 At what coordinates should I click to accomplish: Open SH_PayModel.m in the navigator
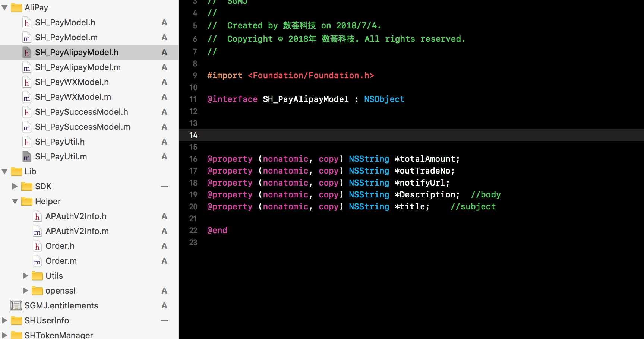[x=66, y=37]
